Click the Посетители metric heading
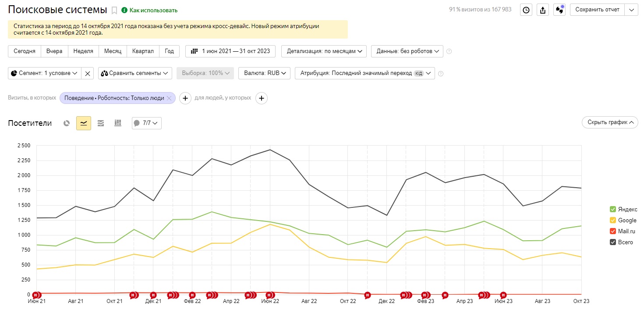 tap(30, 123)
